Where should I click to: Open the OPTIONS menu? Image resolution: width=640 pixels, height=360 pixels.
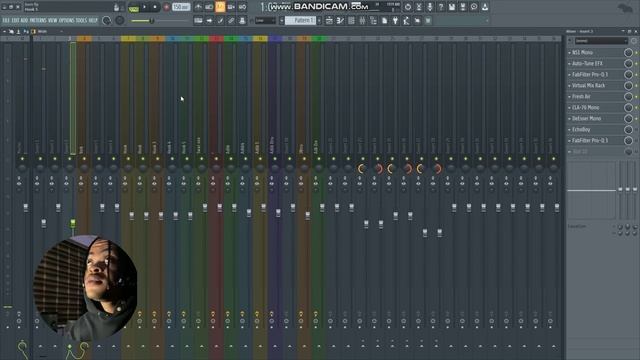click(x=67, y=20)
